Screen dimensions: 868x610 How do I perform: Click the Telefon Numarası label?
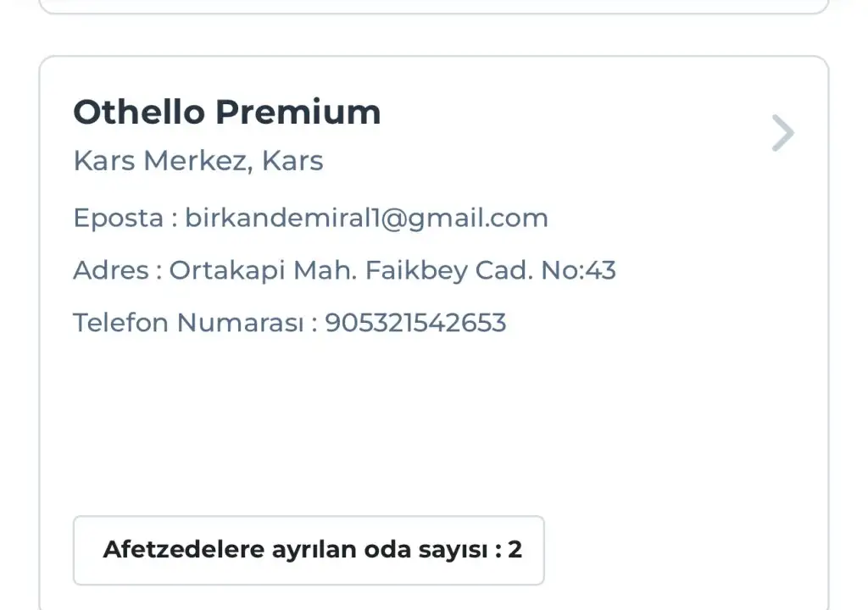click(188, 323)
